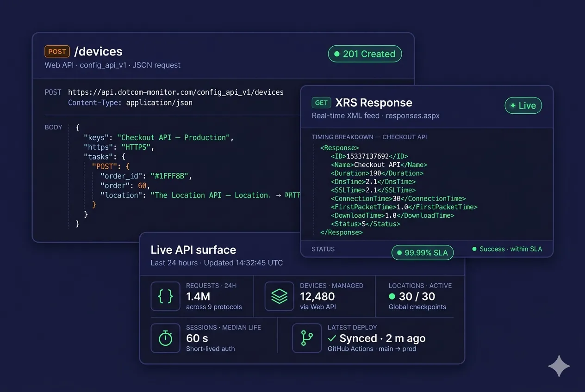Image resolution: width=585 pixels, height=392 pixels.
Task: Click the 1.4M requests value
Action: pos(198,296)
